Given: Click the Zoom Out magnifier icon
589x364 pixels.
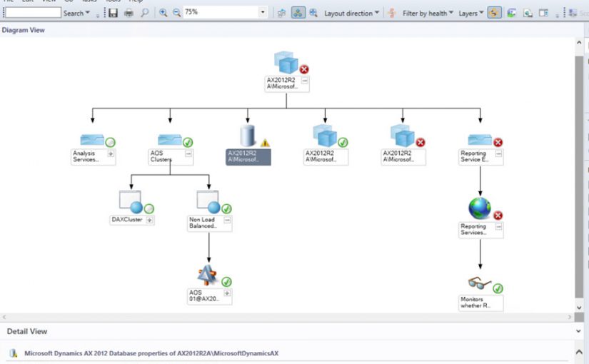Looking at the screenshot, I should 176,13.
